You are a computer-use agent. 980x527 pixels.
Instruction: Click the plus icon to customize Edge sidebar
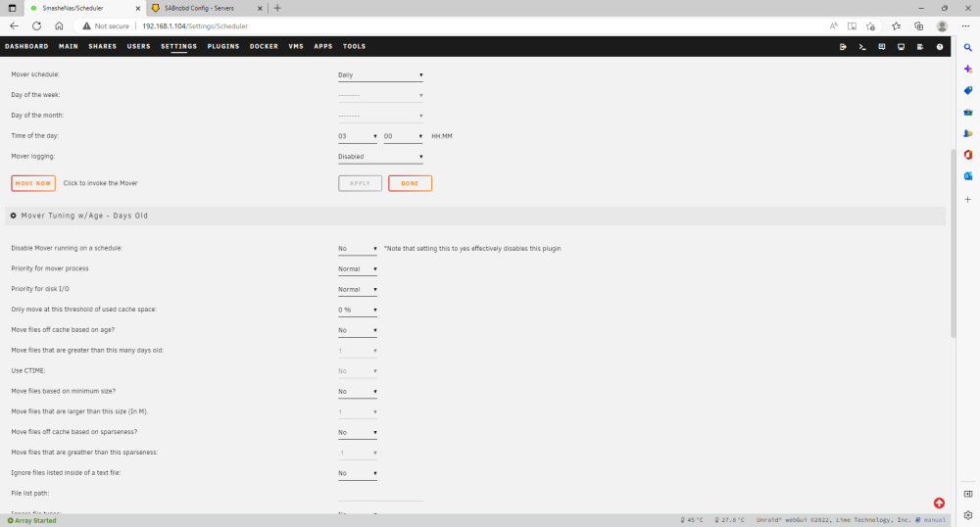tap(967, 199)
